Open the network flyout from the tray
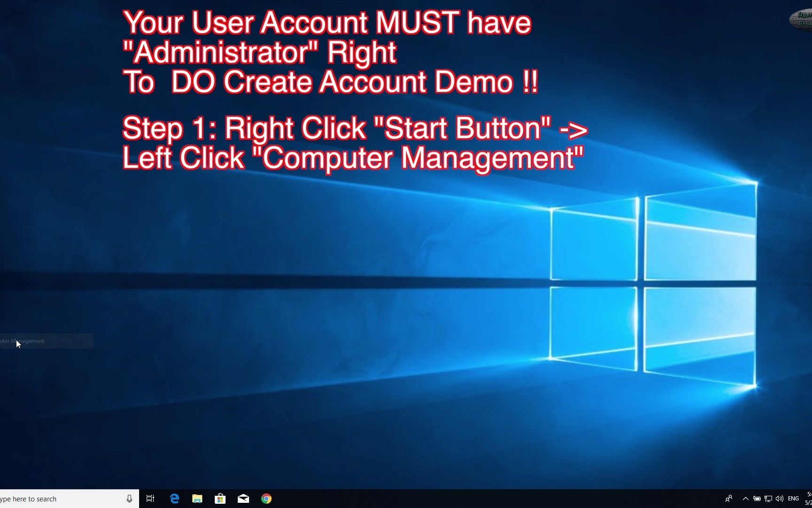Screen dimensions: 812x508 pos(768,499)
